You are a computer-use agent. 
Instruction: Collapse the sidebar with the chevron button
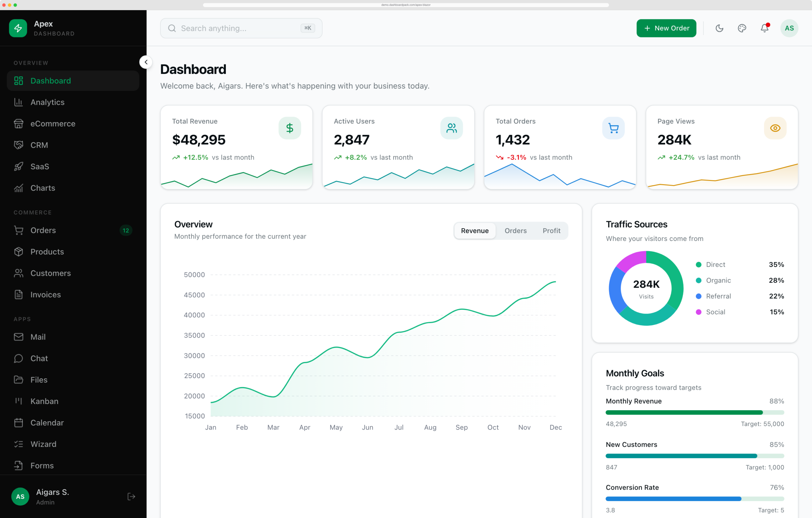(x=146, y=62)
